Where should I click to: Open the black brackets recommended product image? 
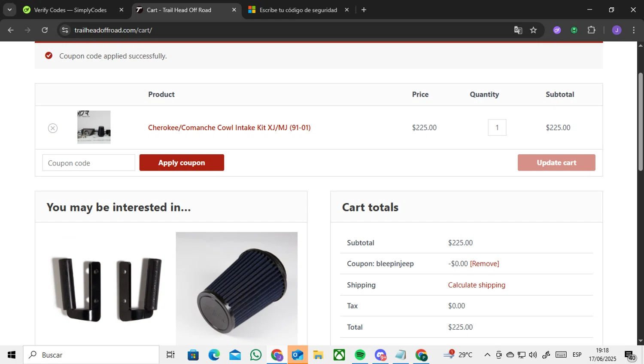(x=106, y=288)
